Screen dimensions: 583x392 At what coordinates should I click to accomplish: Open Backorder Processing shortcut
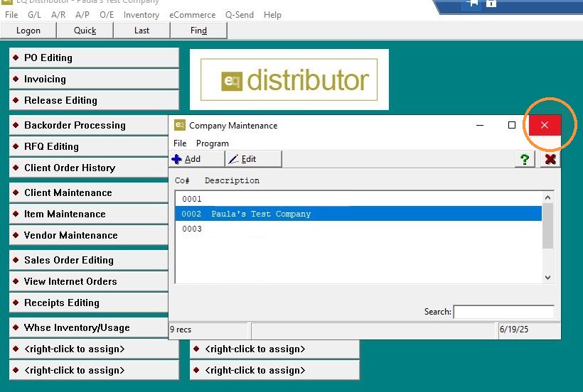pyautogui.click(x=88, y=125)
